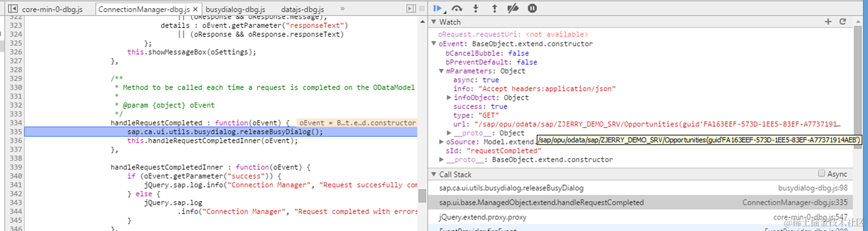Click the Watch section title
This screenshot has width=868, height=231.
[450, 22]
